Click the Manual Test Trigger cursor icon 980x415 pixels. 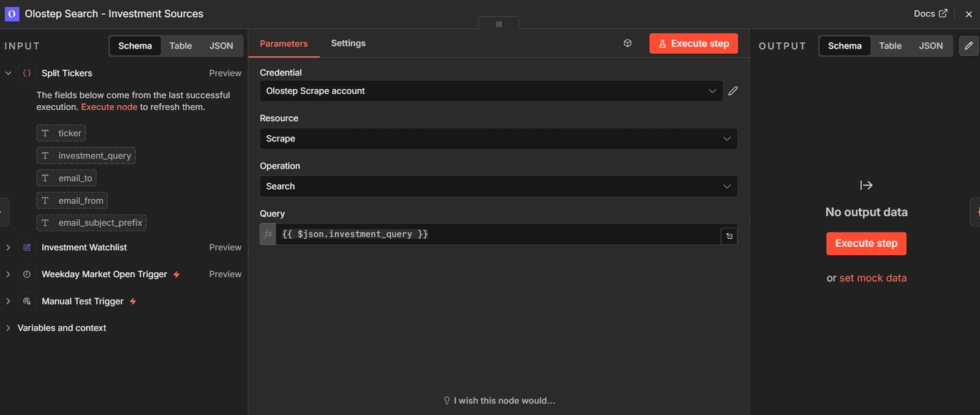pyautogui.click(x=27, y=301)
